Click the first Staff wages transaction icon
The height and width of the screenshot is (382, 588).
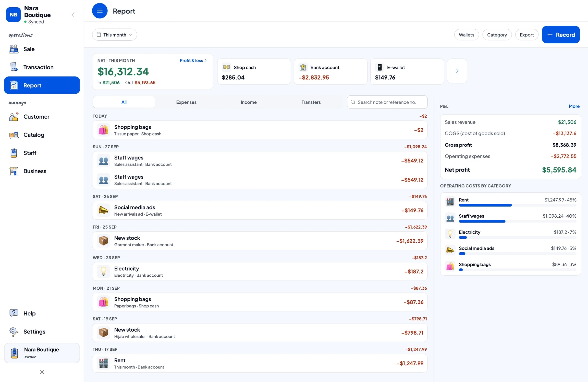click(x=104, y=160)
